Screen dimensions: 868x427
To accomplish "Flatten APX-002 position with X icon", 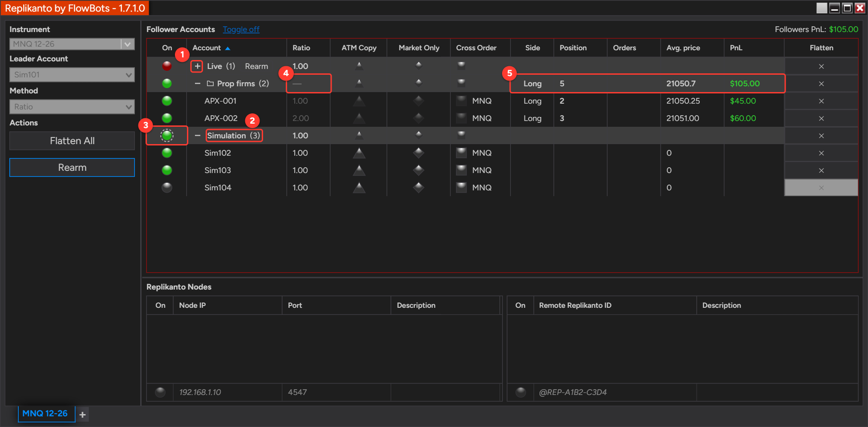I will coord(821,118).
